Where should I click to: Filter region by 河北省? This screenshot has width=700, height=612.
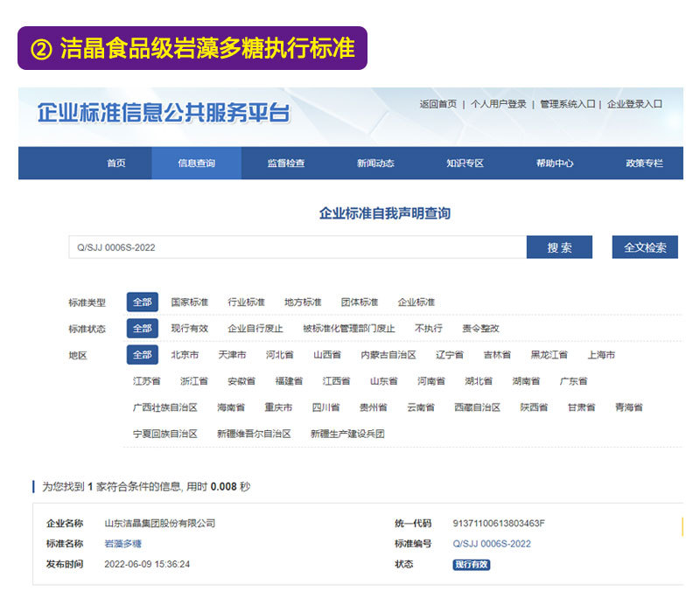click(280, 355)
